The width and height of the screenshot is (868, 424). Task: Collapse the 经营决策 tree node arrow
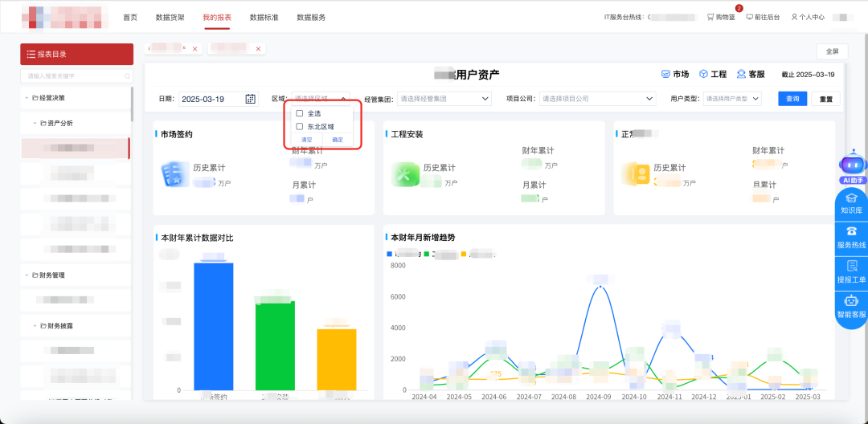click(27, 98)
